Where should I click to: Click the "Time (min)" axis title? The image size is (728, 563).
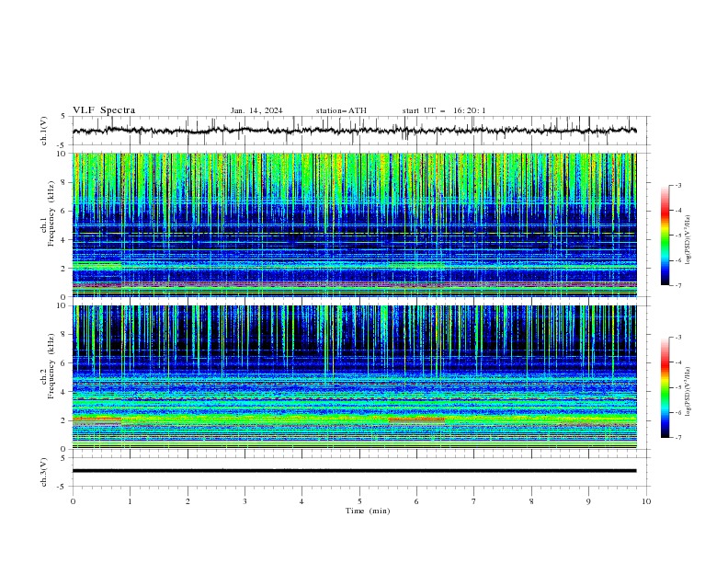(368, 511)
